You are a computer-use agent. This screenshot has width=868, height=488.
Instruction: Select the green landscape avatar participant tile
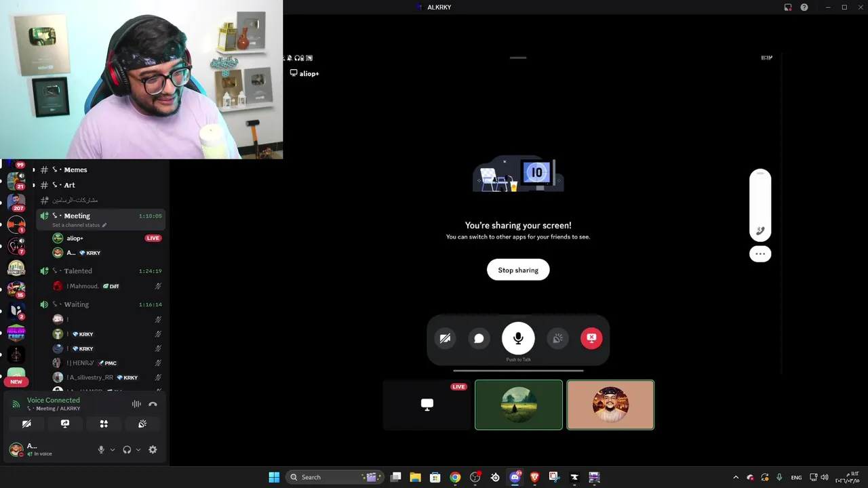point(519,405)
